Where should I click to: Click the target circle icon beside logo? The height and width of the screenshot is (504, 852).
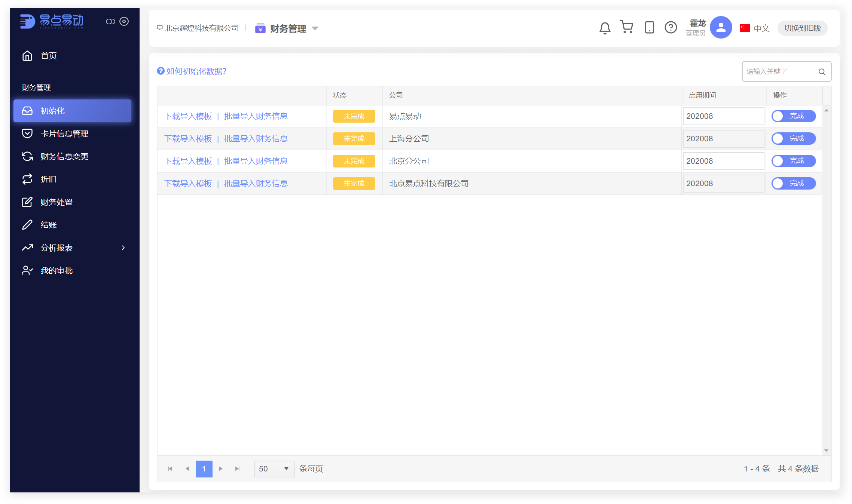coord(124,22)
